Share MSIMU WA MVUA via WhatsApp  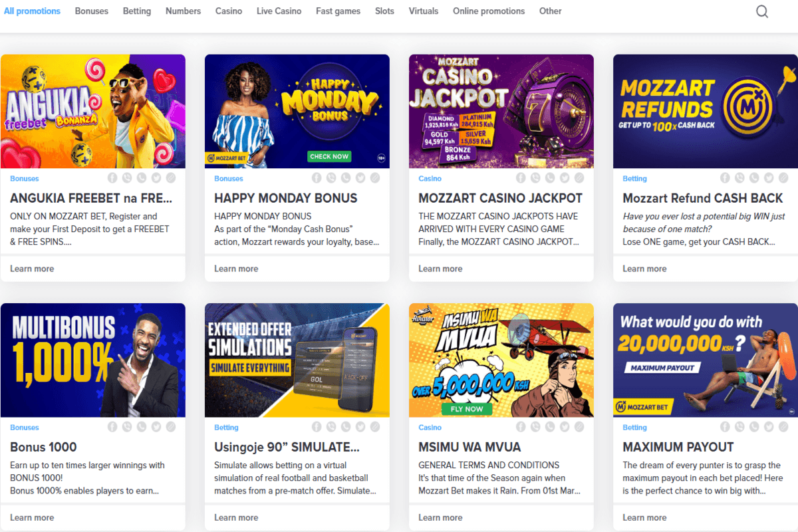(x=535, y=427)
